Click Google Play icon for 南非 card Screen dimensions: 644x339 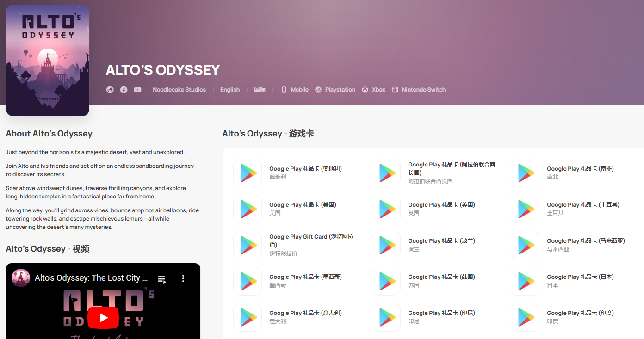point(525,173)
